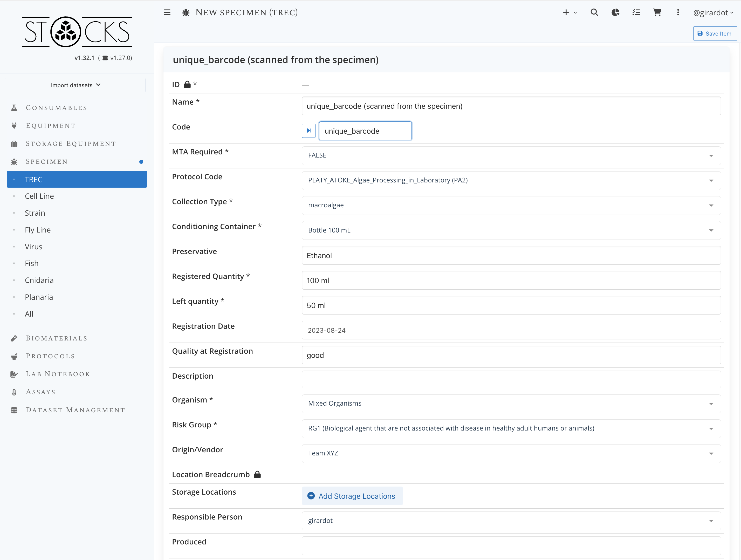The image size is (741, 560).
Task: Click the generate code arrow icon
Action: 308,131
